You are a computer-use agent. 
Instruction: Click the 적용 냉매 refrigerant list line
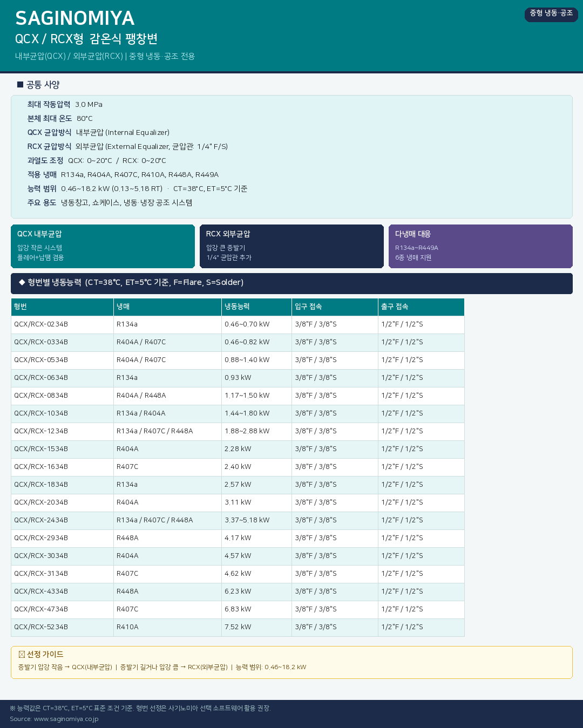[123, 175]
